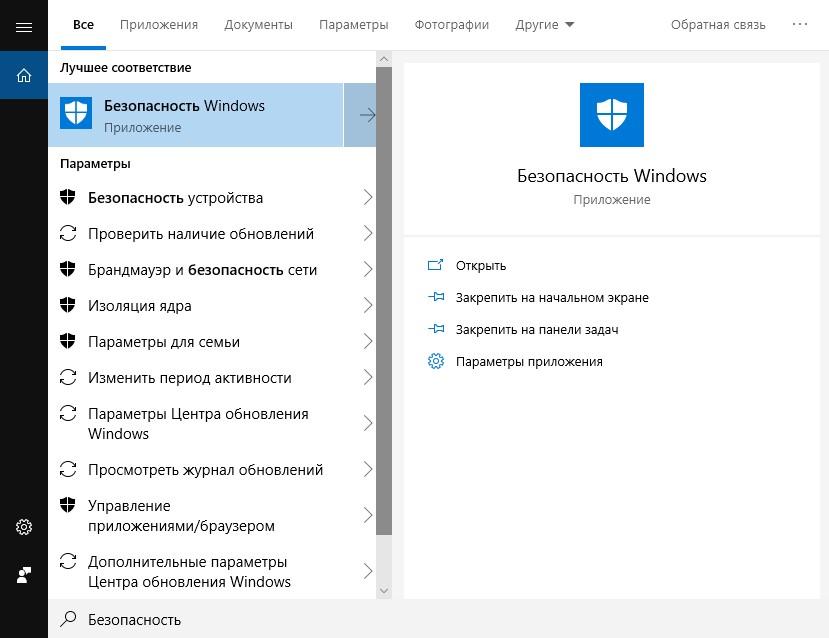Open the three-dots more options menu
Image resolution: width=829 pixels, height=638 pixels.
point(800,24)
